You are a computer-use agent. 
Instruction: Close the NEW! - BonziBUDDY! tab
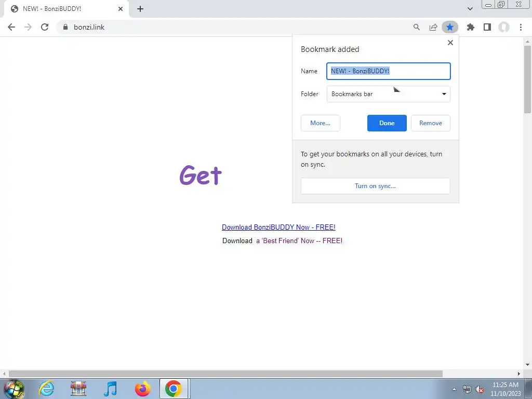tap(121, 9)
